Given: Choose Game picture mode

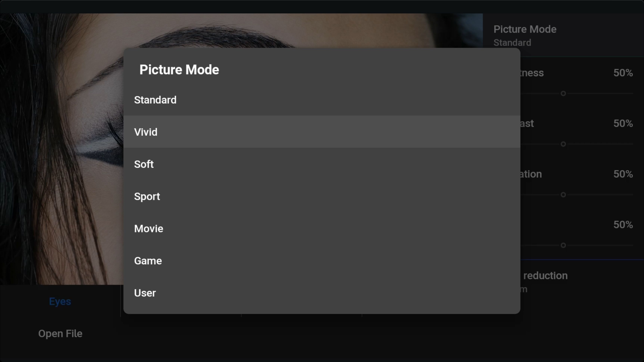Looking at the screenshot, I should point(322,260).
